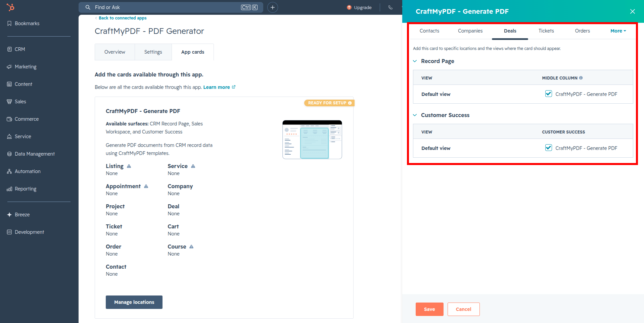Open the Commerce section
Screen dimensions: 644x323
[23, 119]
